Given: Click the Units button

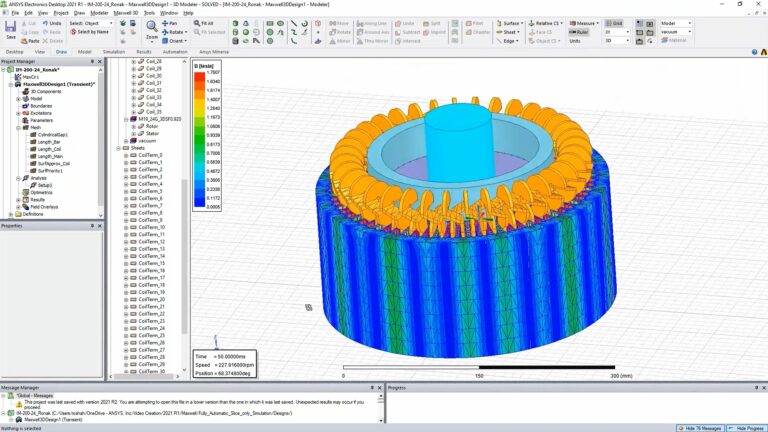Looking at the screenshot, I should click(x=575, y=41).
